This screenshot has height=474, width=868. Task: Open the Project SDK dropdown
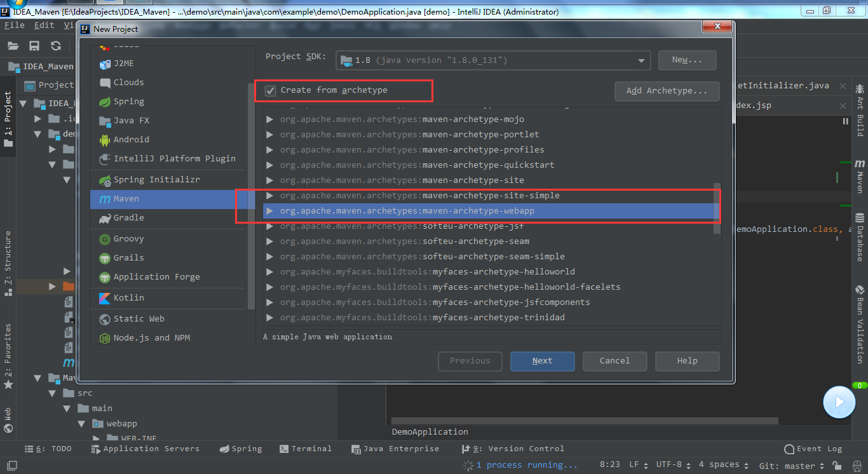pyautogui.click(x=493, y=60)
